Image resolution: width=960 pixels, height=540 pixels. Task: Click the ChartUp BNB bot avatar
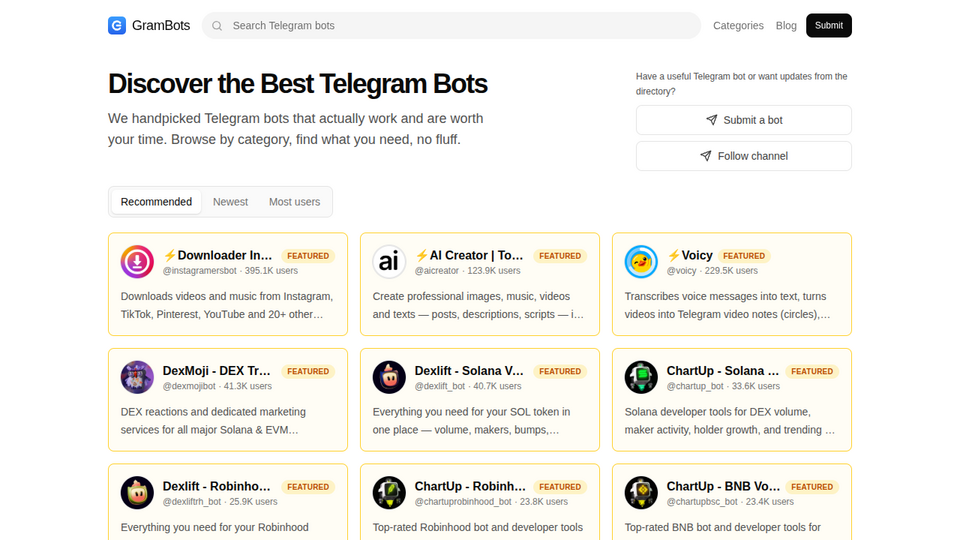click(x=641, y=493)
